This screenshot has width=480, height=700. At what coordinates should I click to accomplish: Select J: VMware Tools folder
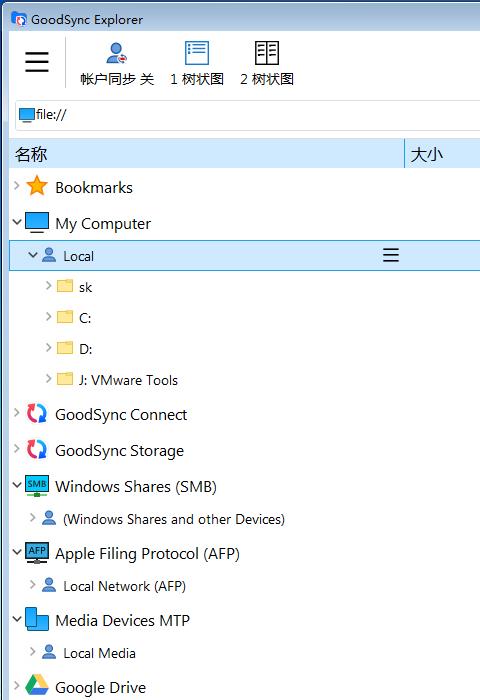(x=128, y=380)
